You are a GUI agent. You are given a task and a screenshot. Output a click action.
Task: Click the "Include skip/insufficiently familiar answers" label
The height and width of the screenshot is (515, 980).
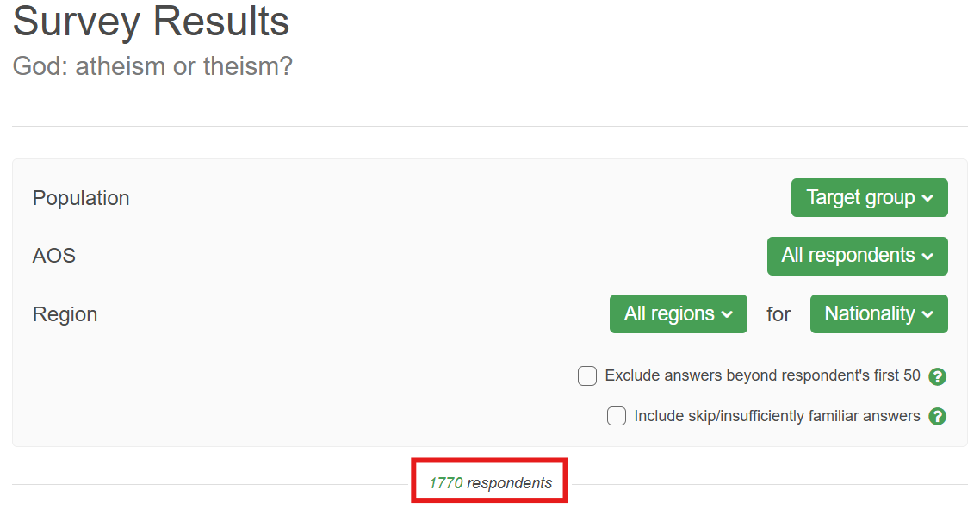[x=777, y=417]
